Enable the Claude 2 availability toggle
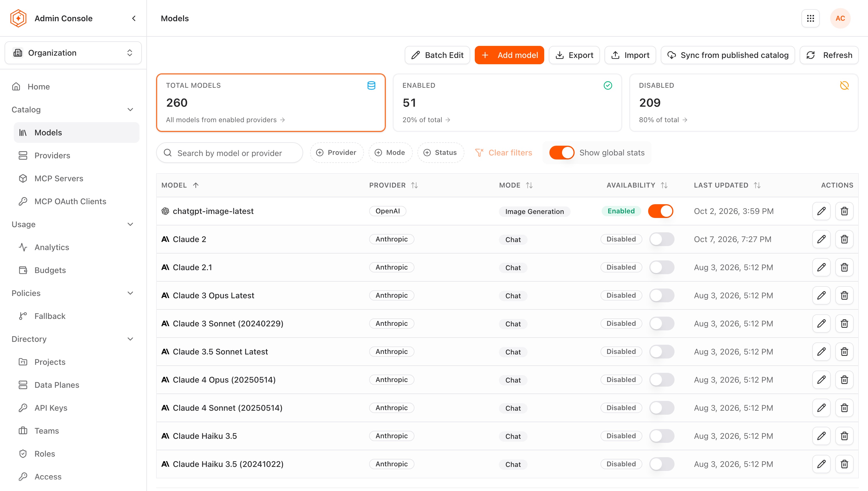 click(662, 239)
